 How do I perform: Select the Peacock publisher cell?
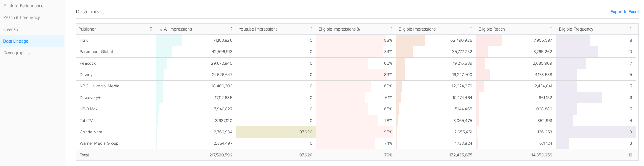tap(116, 63)
